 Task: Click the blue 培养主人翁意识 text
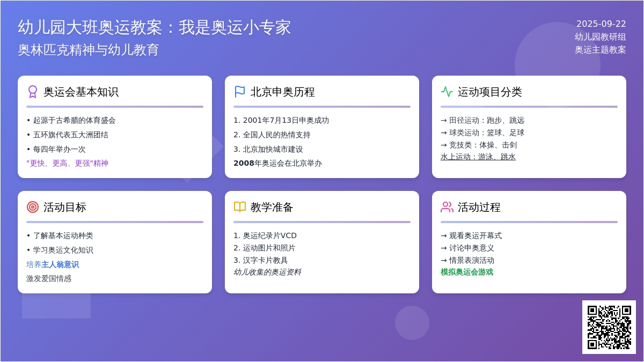coord(53,264)
